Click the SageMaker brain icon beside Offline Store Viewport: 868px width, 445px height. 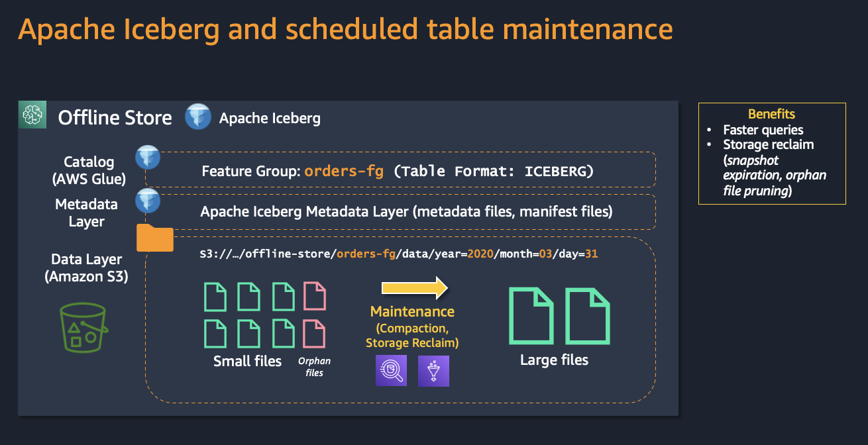pyautogui.click(x=32, y=116)
